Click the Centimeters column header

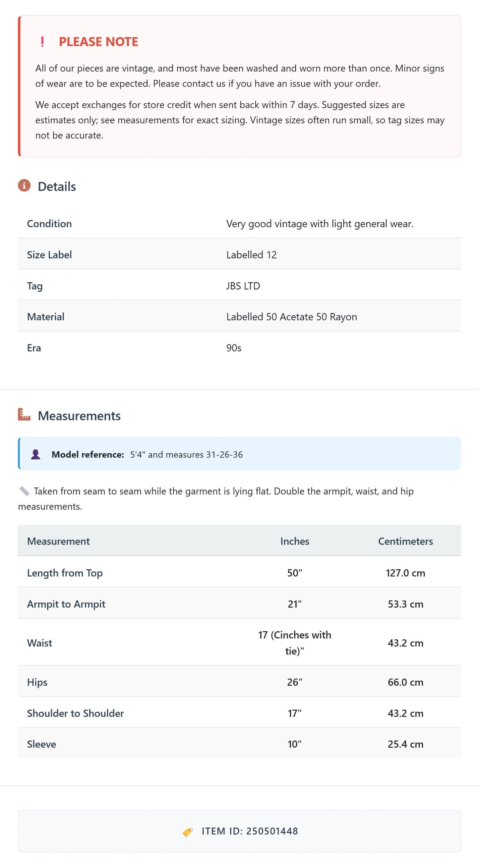pos(405,541)
